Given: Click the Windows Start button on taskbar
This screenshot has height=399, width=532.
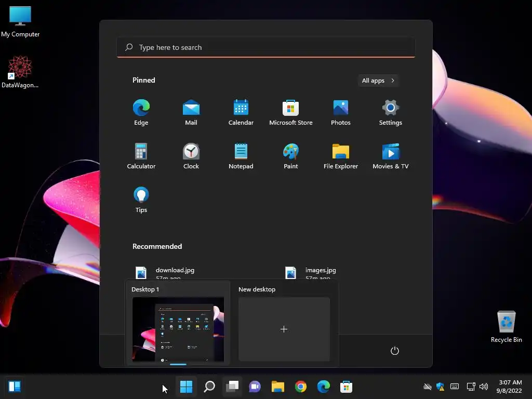Looking at the screenshot, I should pos(187,387).
